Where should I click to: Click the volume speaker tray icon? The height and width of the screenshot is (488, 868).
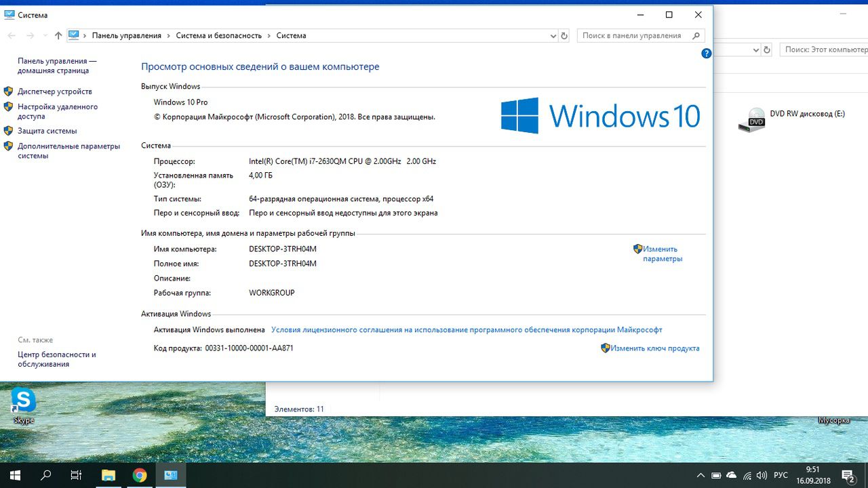(762, 476)
